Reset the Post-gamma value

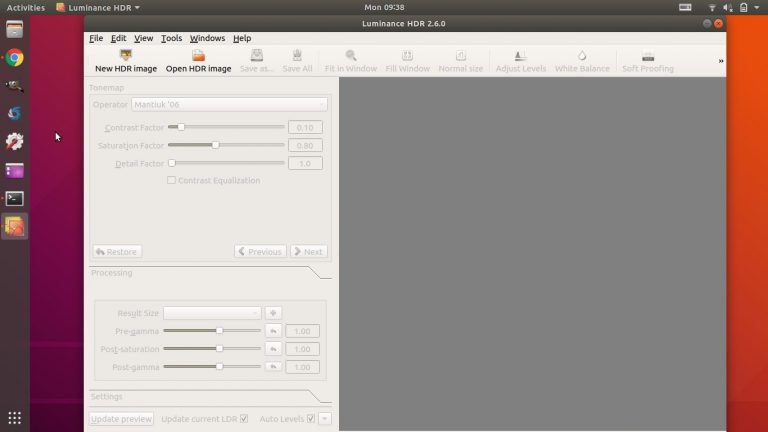273,367
